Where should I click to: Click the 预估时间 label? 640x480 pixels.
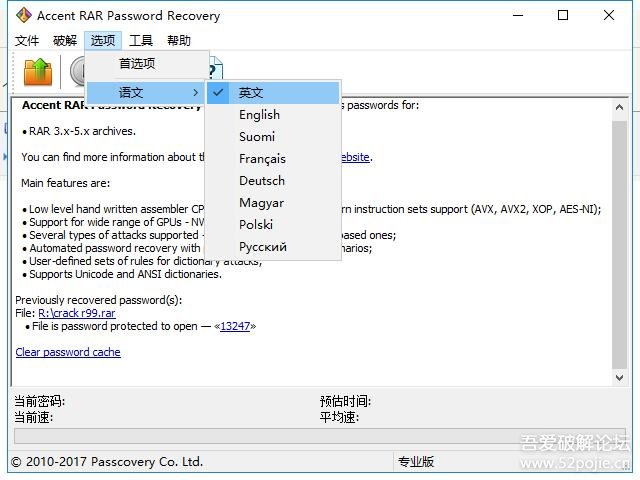click(345, 401)
